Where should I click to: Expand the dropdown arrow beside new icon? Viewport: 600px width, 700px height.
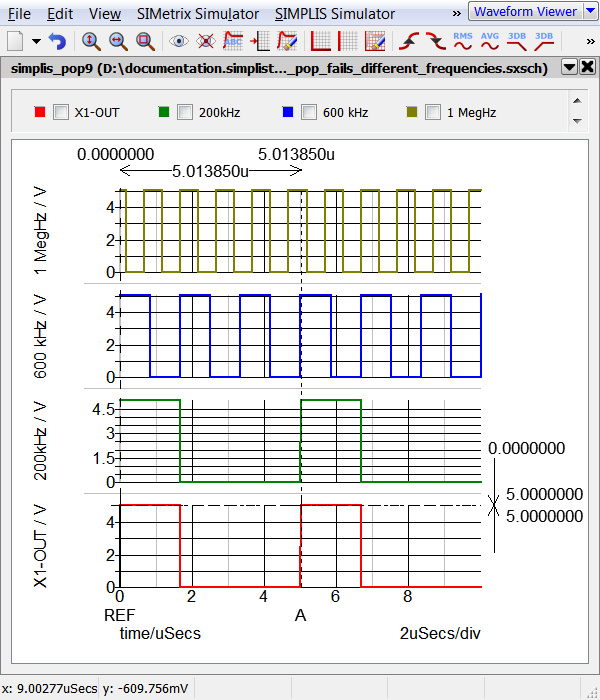(x=36, y=41)
